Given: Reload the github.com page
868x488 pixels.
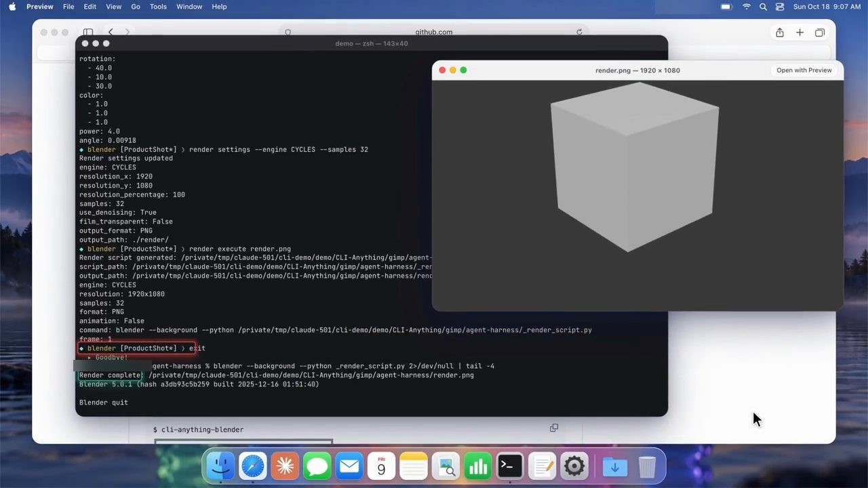Looking at the screenshot, I should tap(579, 32).
